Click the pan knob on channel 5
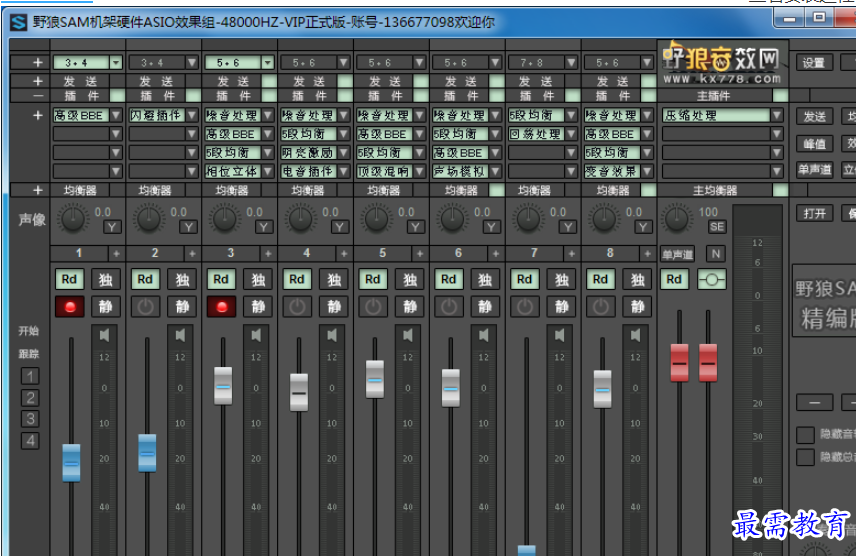 point(376,218)
